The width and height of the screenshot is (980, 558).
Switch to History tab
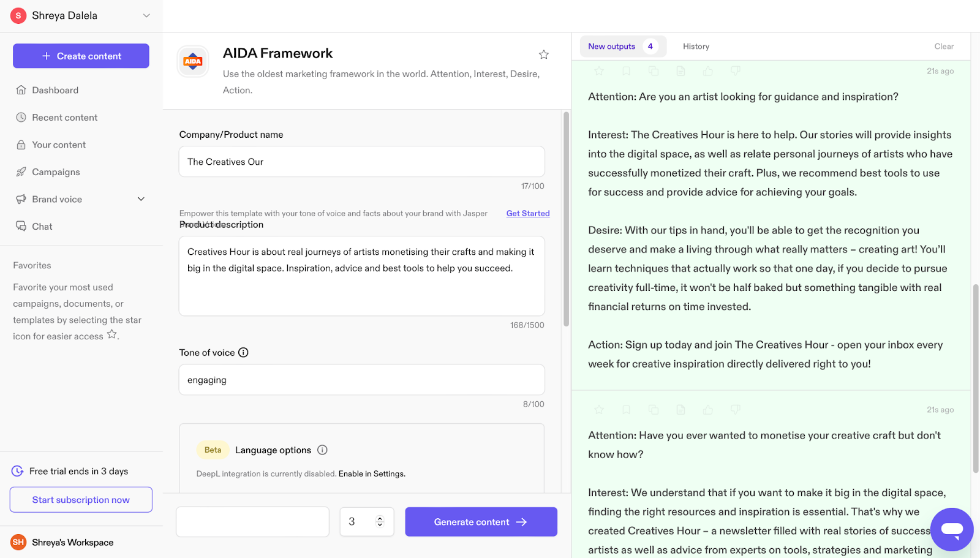696,47
